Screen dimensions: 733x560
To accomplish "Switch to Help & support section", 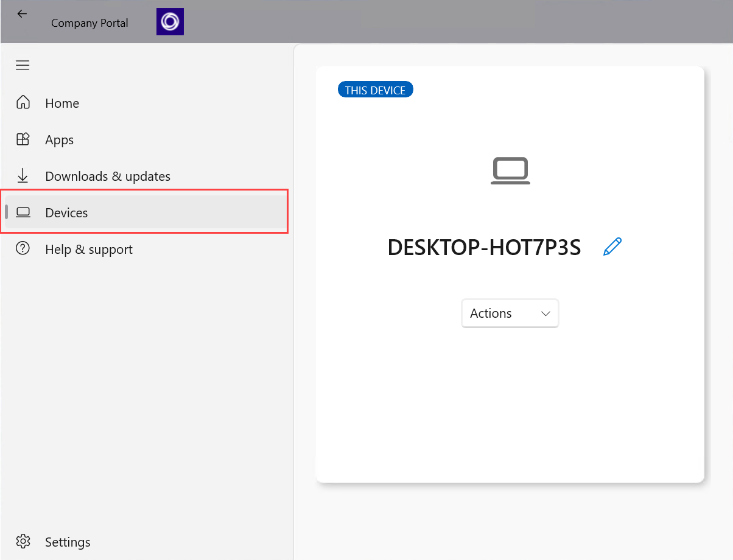I will (x=89, y=248).
